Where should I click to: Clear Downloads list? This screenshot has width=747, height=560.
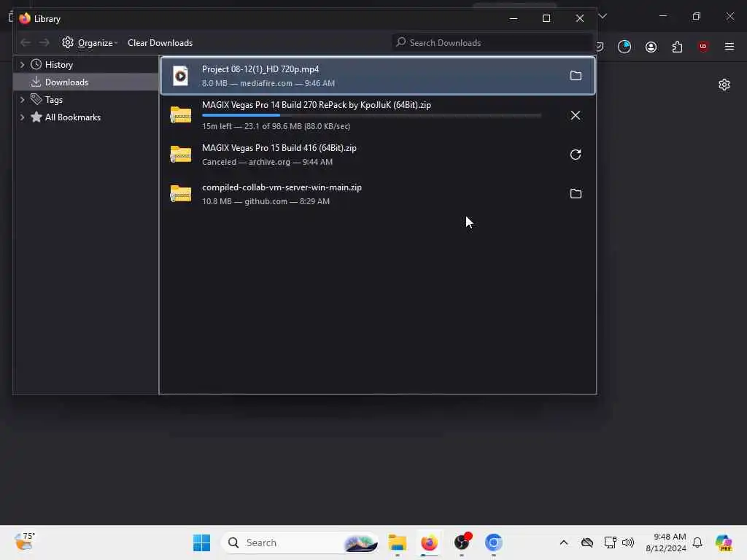(x=160, y=43)
